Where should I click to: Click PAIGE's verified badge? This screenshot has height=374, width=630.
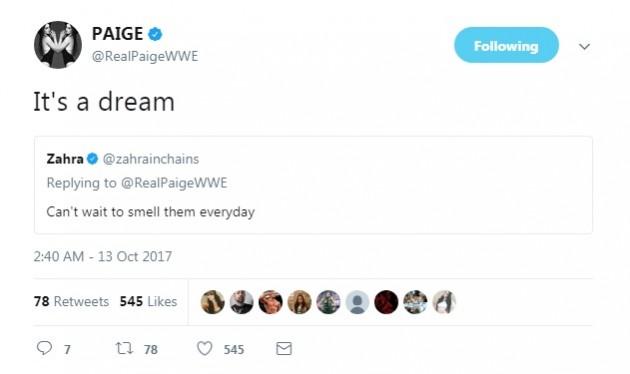pos(155,34)
